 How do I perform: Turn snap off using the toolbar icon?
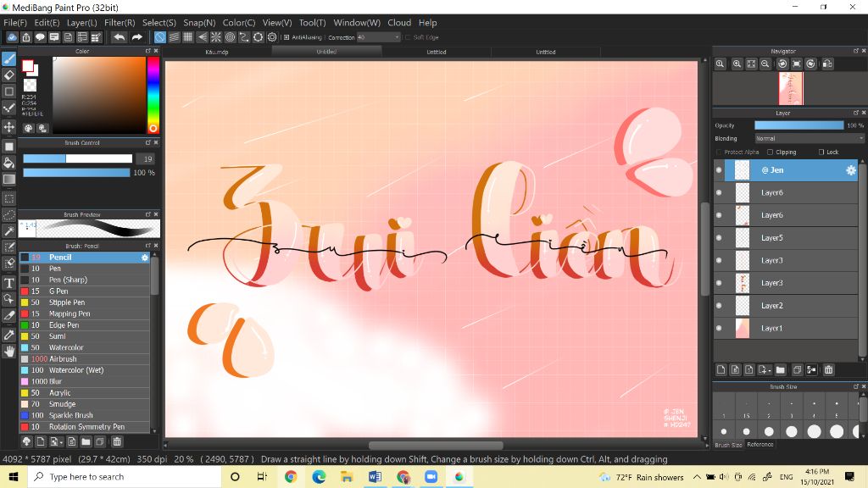click(x=159, y=37)
